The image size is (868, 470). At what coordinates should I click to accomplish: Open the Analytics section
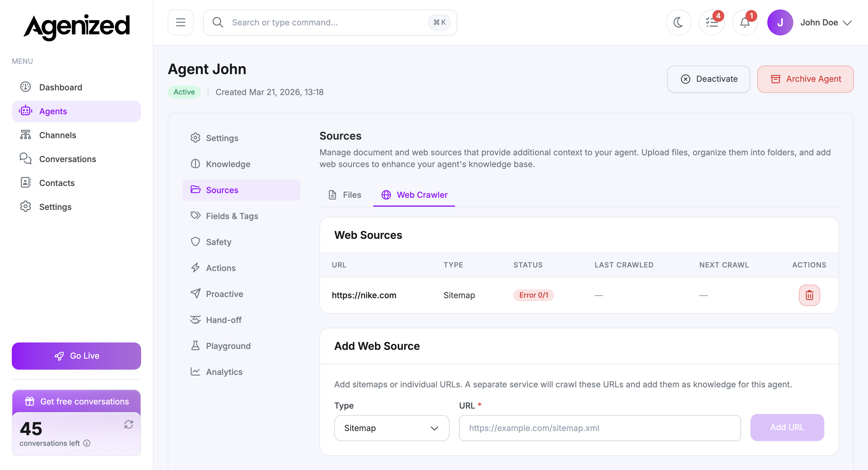(224, 372)
